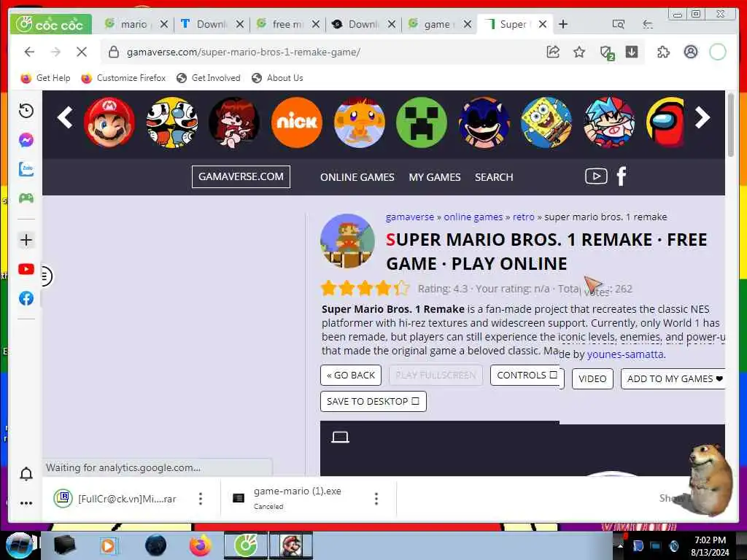Select the Minecraft Creeper game icon
This screenshot has height=560, width=747.
(421, 122)
